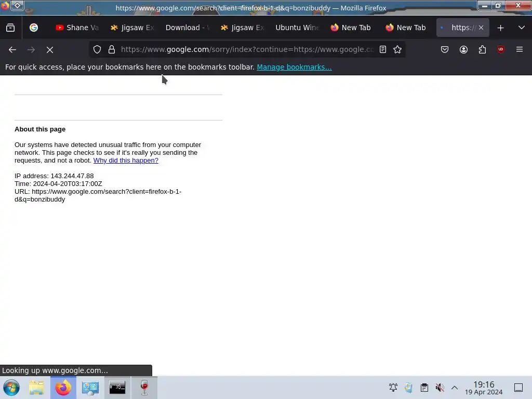This screenshot has height=399, width=532.
Task: Open the window menu in title bar
Action: (x=5, y=6)
